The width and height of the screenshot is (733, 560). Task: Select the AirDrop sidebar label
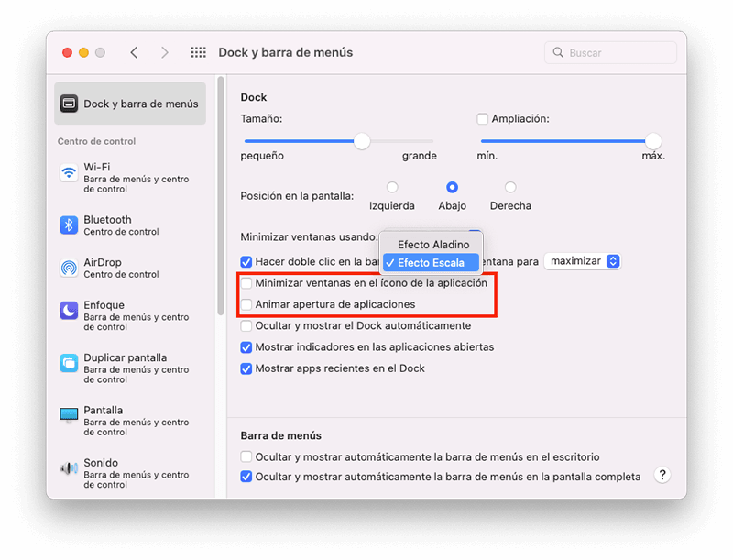pos(103,262)
